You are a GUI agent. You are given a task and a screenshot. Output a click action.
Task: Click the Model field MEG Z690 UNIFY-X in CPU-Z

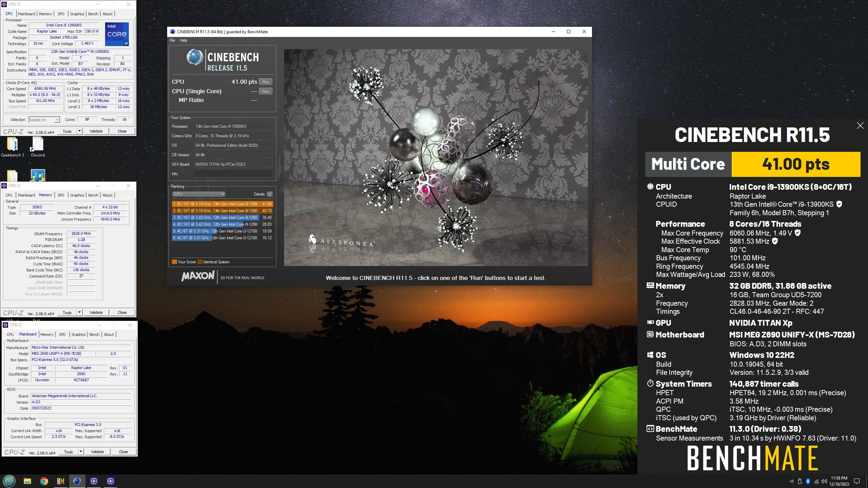pyautogui.click(x=62, y=353)
